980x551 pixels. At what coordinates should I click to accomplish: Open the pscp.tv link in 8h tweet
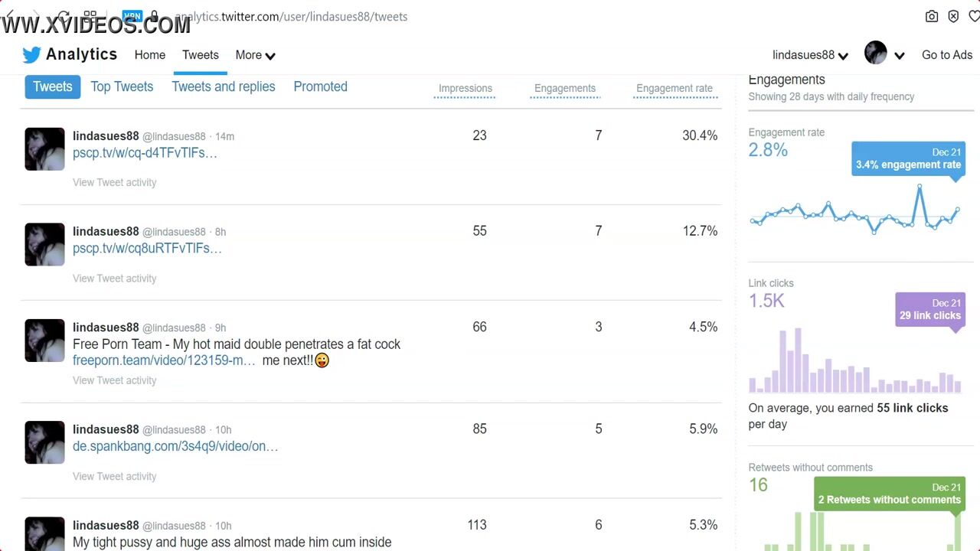(x=147, y=248)
